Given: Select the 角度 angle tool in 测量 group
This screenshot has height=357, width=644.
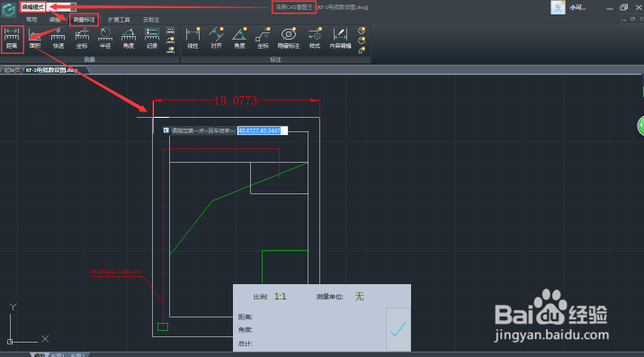Looking at the screenshot, I should pos(129,39).
